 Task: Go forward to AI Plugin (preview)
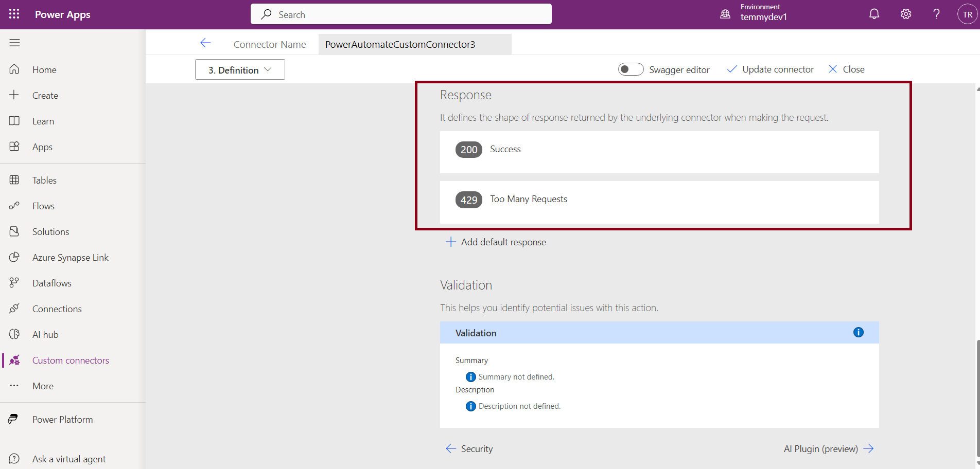829,449
